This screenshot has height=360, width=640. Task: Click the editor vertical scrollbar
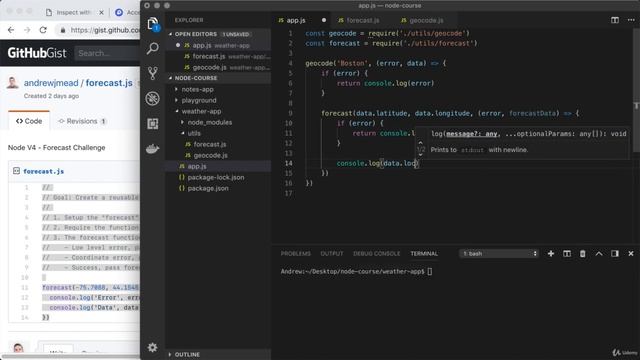click(636, 90)
